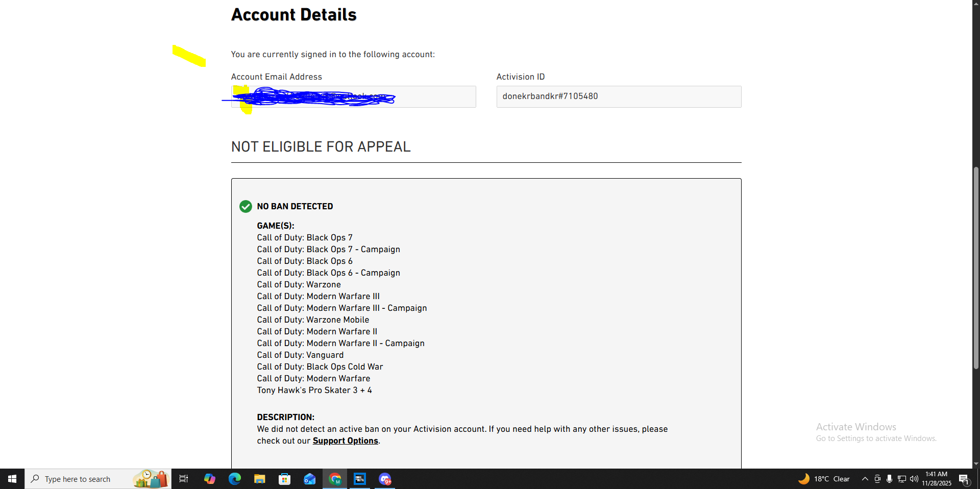Screen dimensions: 980x489
Task: Click Call of Duty: Black Ops 6 entry
Action: (x=305, y=261)
